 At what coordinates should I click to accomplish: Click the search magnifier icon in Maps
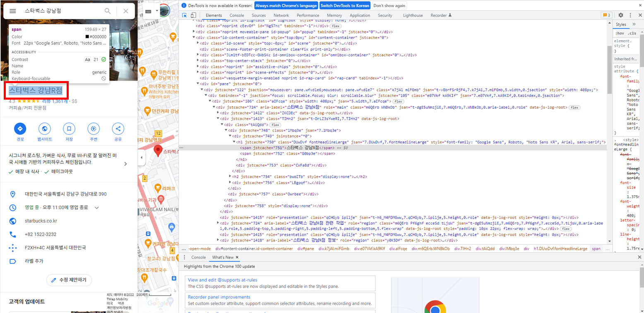[108, 11]
